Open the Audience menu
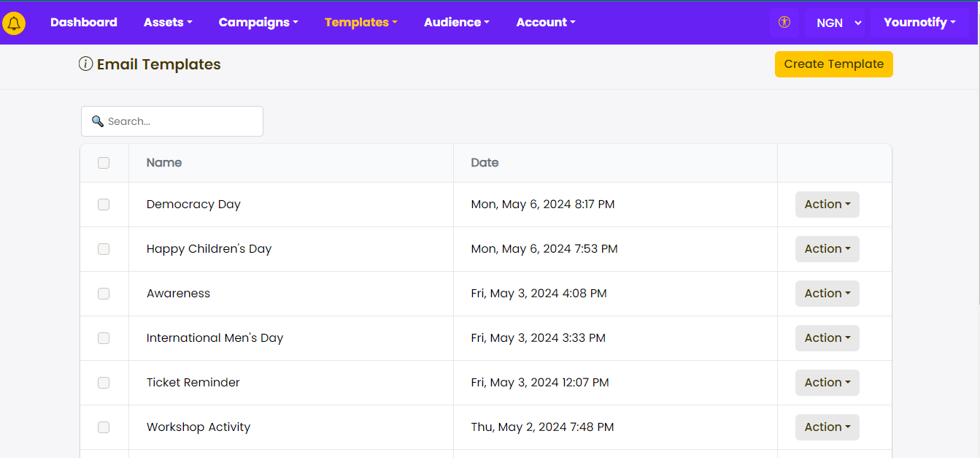This screenshot has height=458, width=980. pos(457,23)
